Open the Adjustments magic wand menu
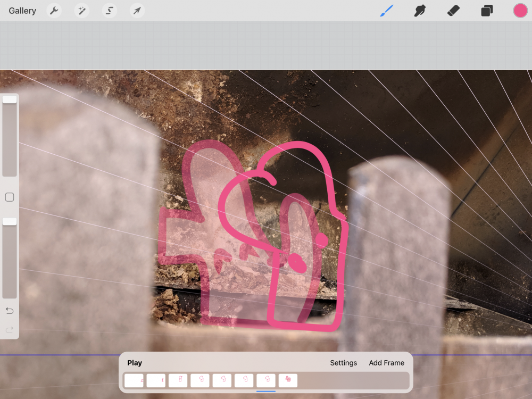Screen dimensions: 532x399 81,11
